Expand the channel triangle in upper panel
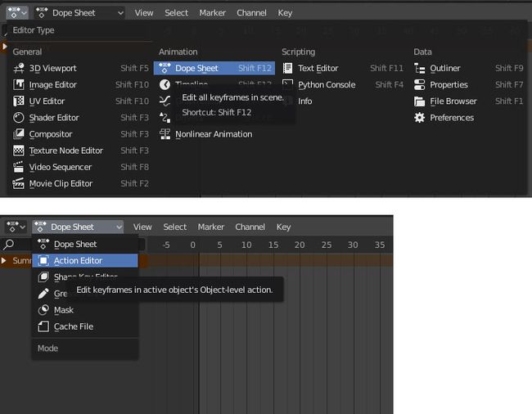Viewport: 532px width, 414px height. [x=4, y=46]
